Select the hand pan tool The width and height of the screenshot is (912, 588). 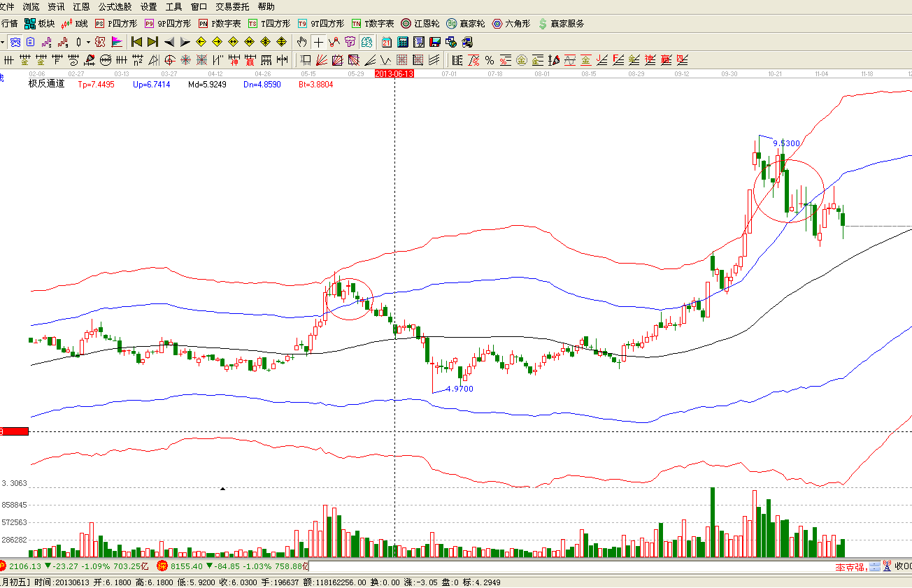coord(301,42)
